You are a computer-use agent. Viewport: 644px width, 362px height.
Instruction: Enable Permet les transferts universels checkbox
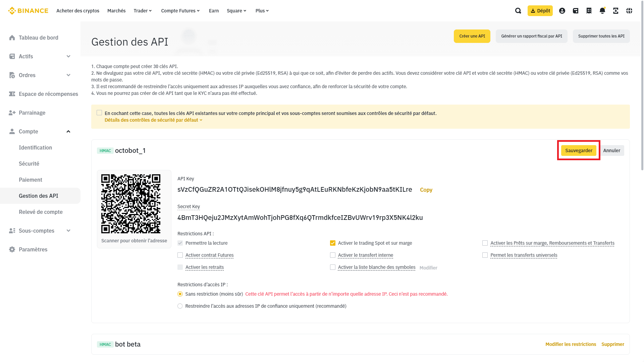[485, 255]
